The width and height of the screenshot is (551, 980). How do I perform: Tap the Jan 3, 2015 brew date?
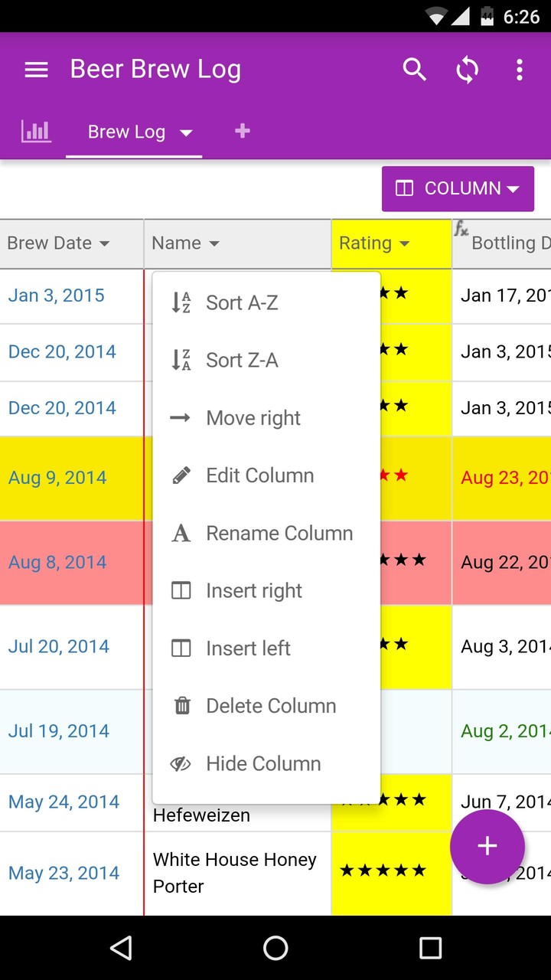tap(57, 296)
